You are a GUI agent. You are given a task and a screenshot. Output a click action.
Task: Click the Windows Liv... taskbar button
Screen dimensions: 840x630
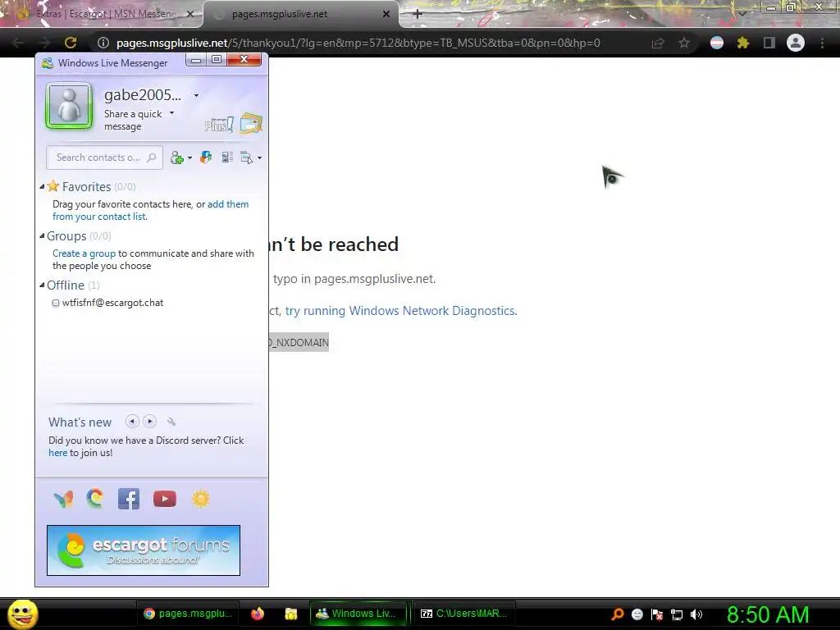point(358,614)
